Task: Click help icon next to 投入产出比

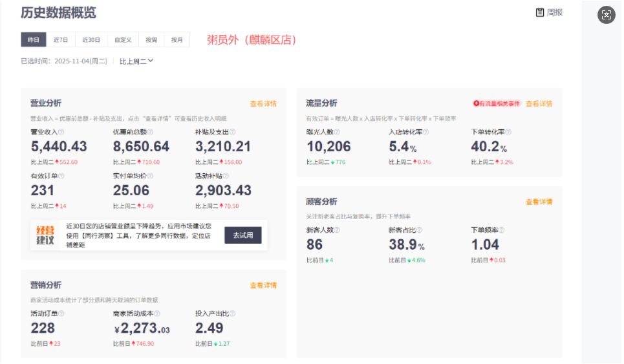Action: [x=232, y=314]
